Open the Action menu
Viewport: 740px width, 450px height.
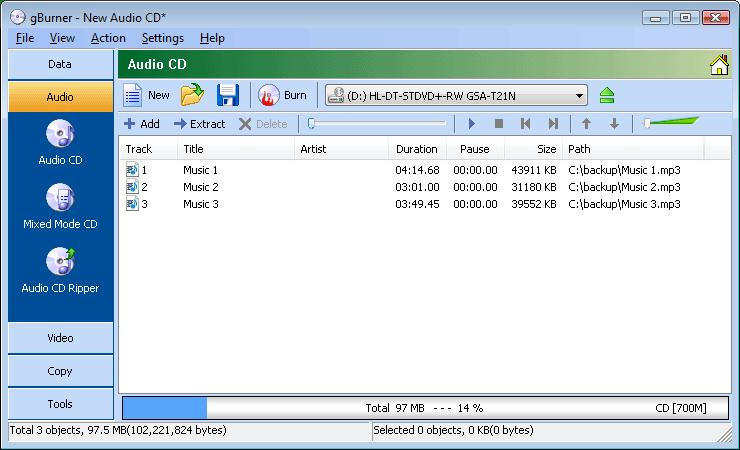click(108, 38)
